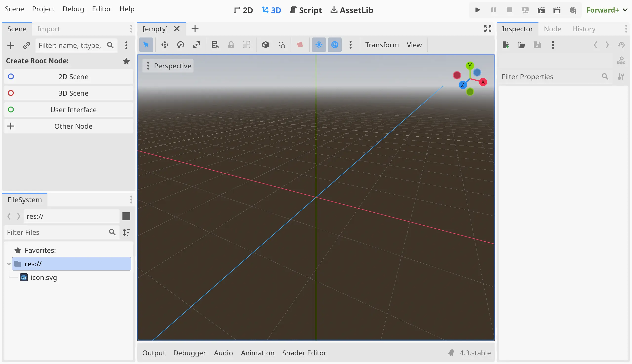Open the file sort options
Image resolution: width=632 pixels, height=364 pixels.
(x=126, y=232)
